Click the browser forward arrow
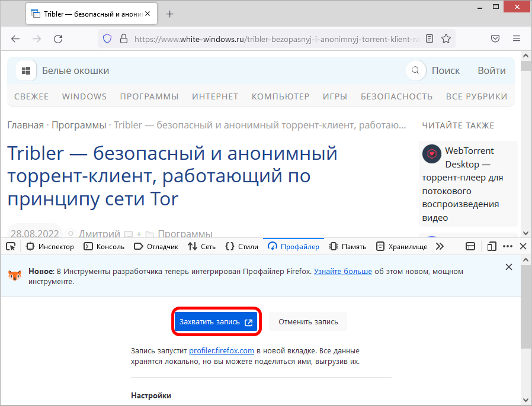Image resolution: width=532 pixels, height=406 pixels. point(37,38)
